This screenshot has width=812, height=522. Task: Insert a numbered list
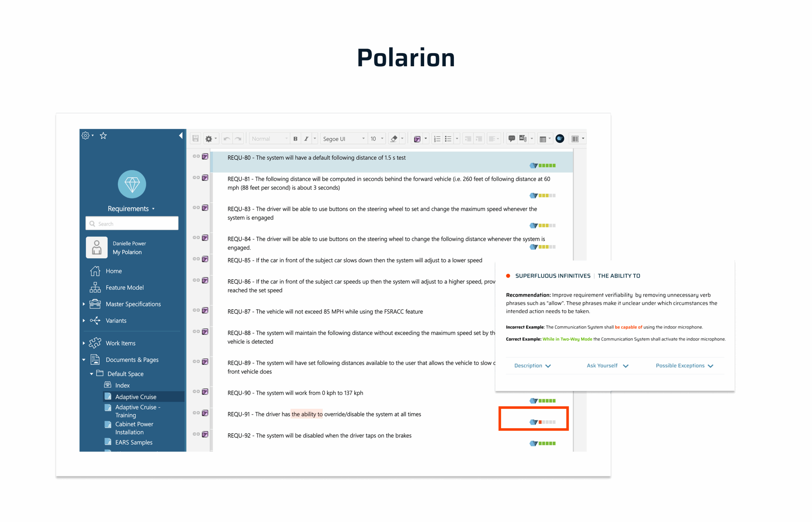pyautogui.click(x=437, y=139)
